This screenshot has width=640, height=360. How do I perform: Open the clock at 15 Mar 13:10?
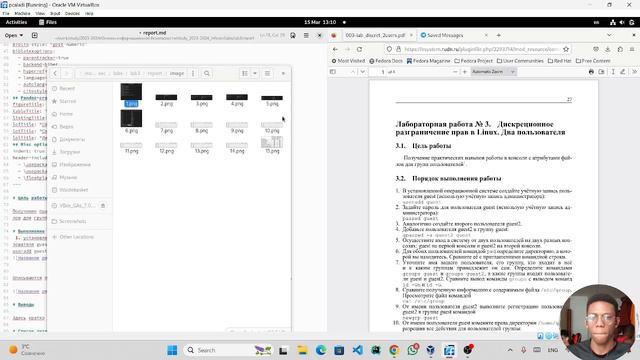[x=320, y=22]
